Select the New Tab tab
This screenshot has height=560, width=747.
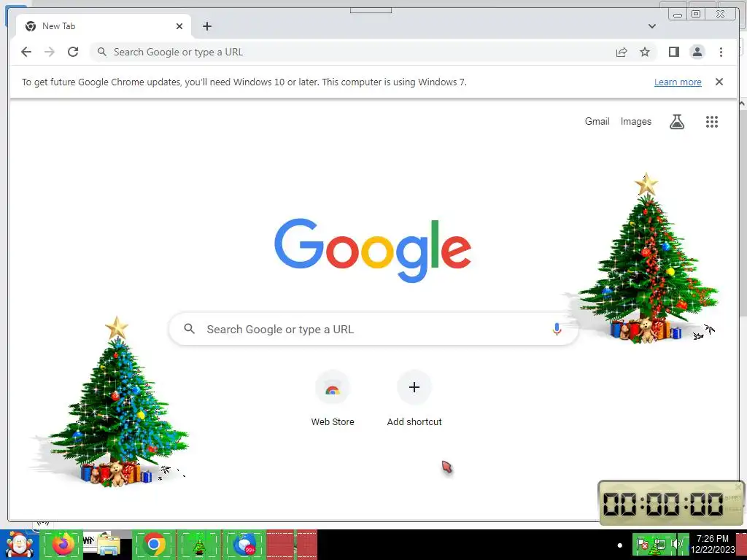pos(104,26)
